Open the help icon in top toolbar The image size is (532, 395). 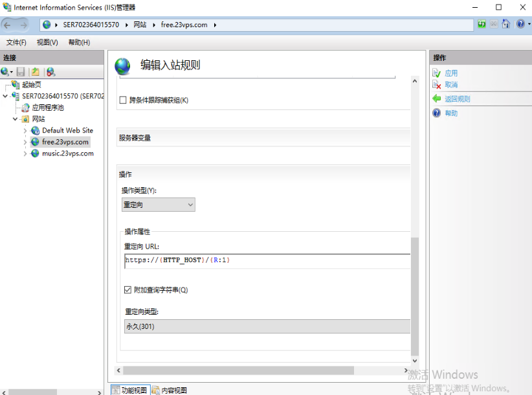[520, 24]
